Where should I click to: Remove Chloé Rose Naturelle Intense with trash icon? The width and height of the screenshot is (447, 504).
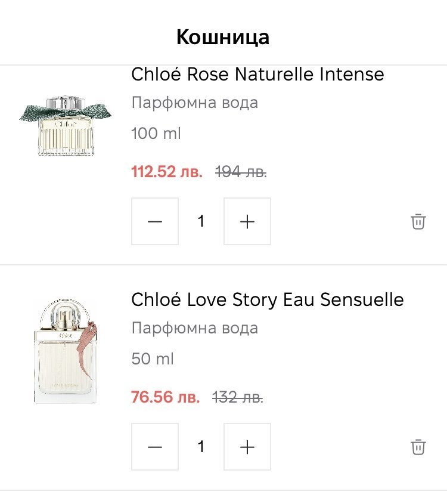tap(418, 221)
